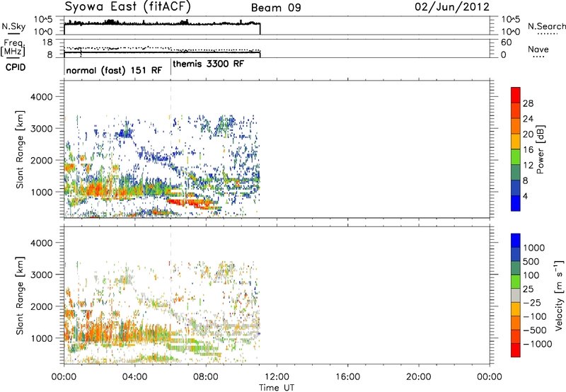Click the '12' Power color bar label

(x=528, y=166)
